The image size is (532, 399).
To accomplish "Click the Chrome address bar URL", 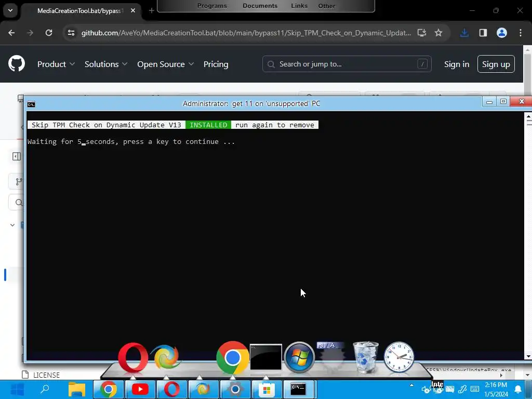I will [x=246, y=33].
